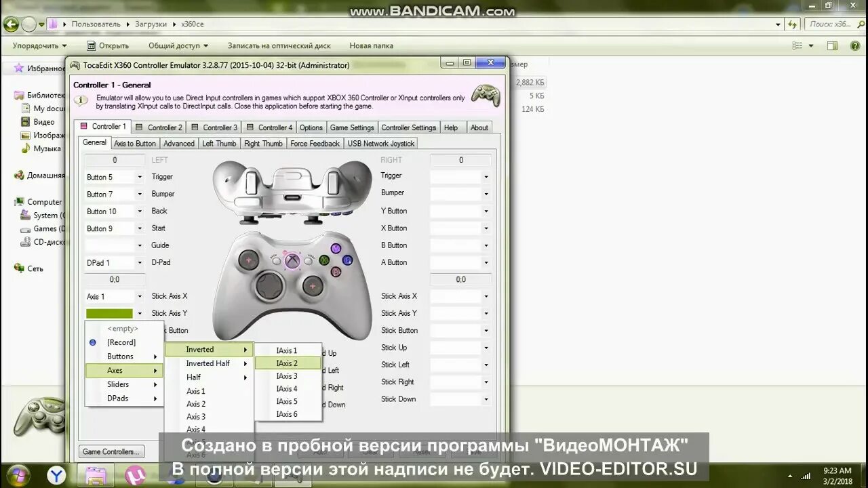Open Yandex browser from the taskbar
This screenshot has width=868, height=488.
pyautogui.click(x=57, y=474)
